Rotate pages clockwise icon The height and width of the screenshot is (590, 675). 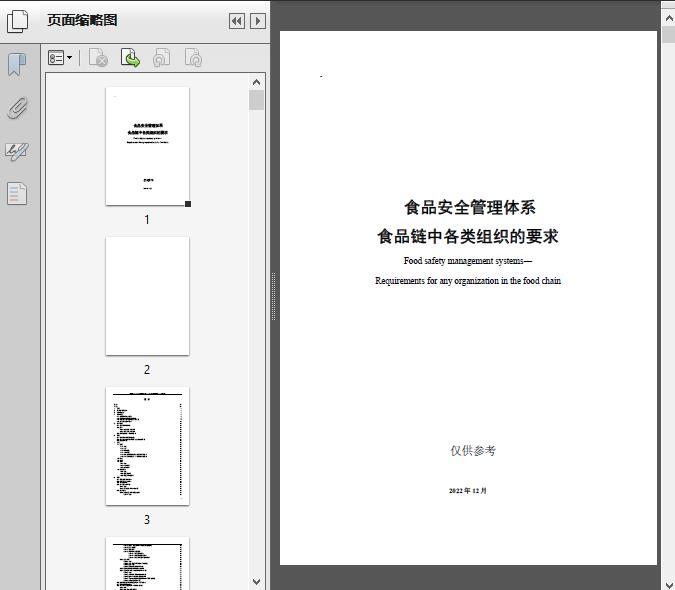click(193, 58)
